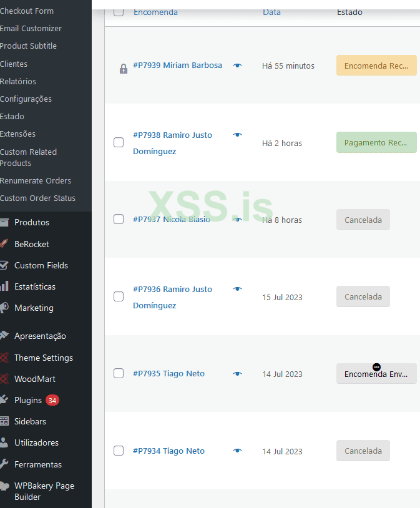Preview order #P7935 with eye icon

click(238, 374)
